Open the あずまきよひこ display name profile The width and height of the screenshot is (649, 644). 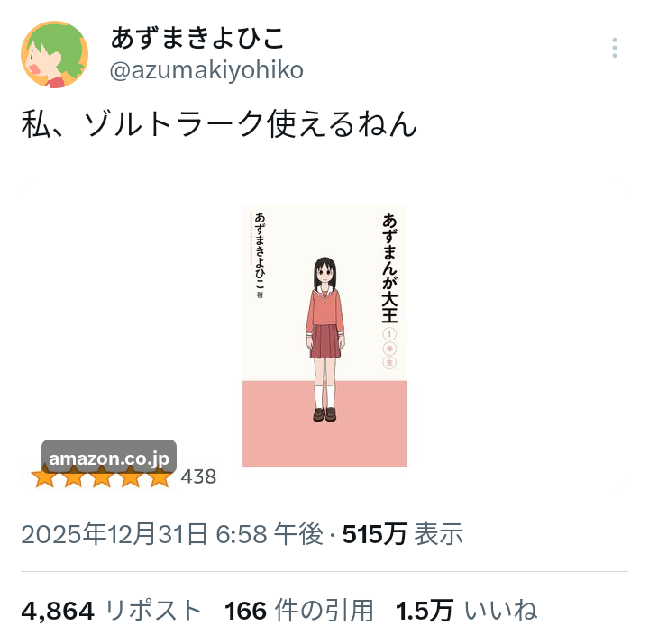point(197,38)
